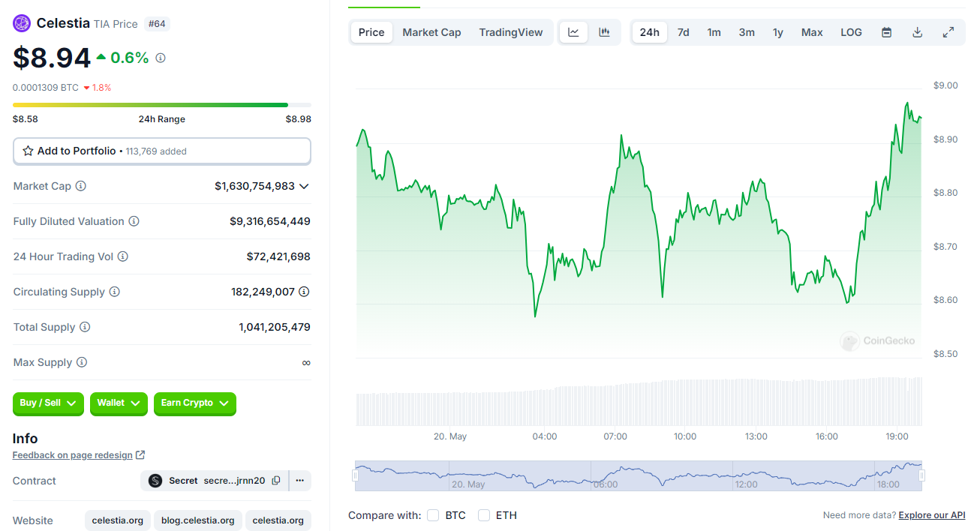Viewport: 980px width, 531px height.
Task: Click the red down arrow beside 1.8%
Action: [87, 88]
